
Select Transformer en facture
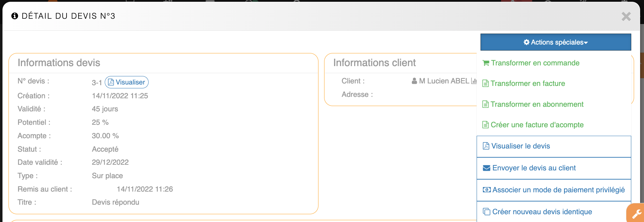pyautogui.click(x=528, y=83)
